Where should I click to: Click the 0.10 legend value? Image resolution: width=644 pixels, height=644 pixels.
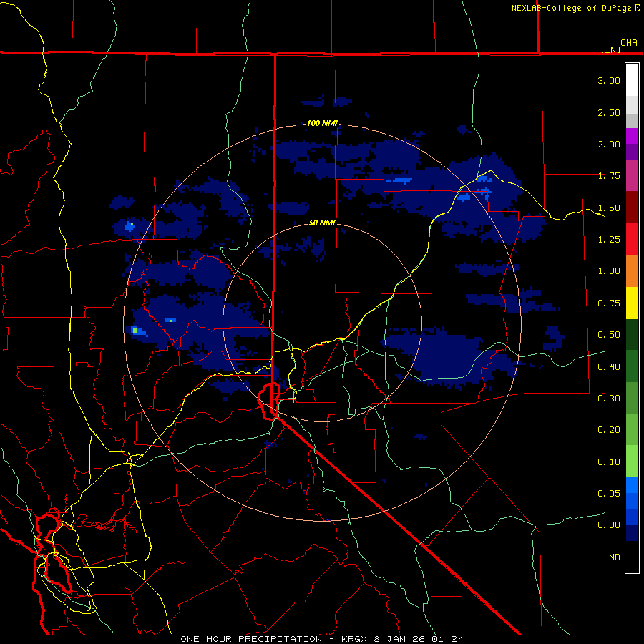pyautogui.click(x=609, y=462)
